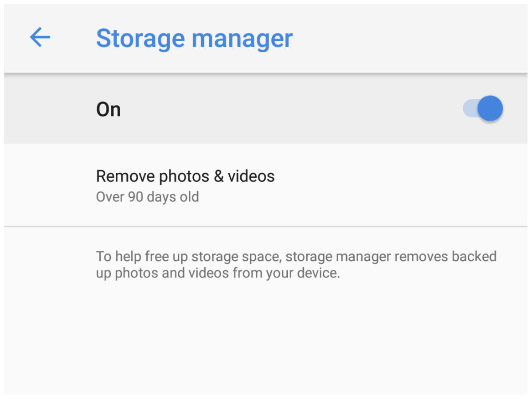Select the Remove photos & videos label
This screenshot has width=532, height=399.
185,176
